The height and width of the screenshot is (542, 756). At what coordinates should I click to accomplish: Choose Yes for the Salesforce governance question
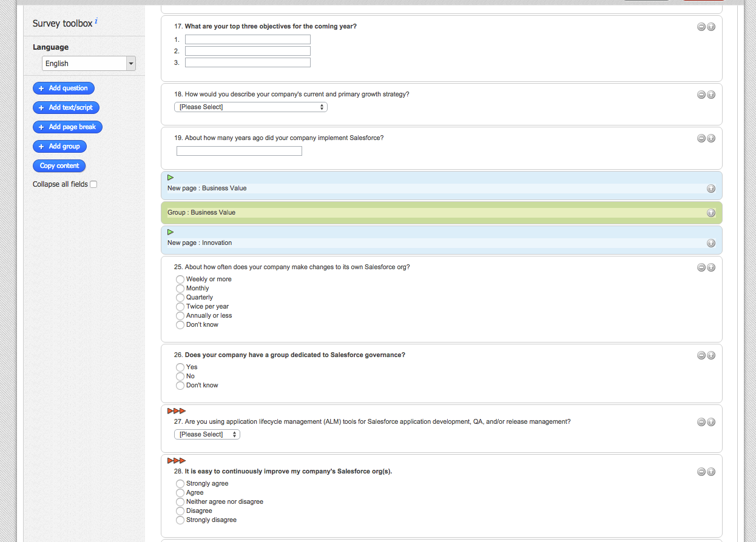tap(180, 367)
